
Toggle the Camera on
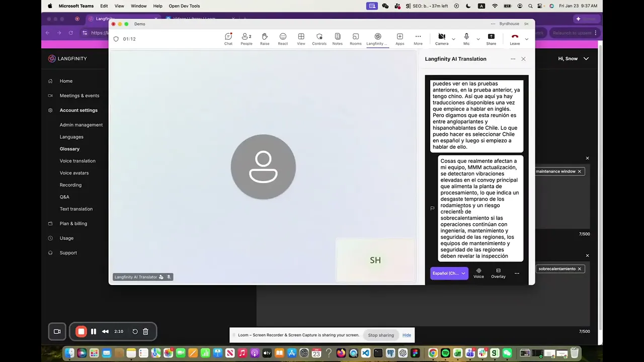(x=442, y=39)
